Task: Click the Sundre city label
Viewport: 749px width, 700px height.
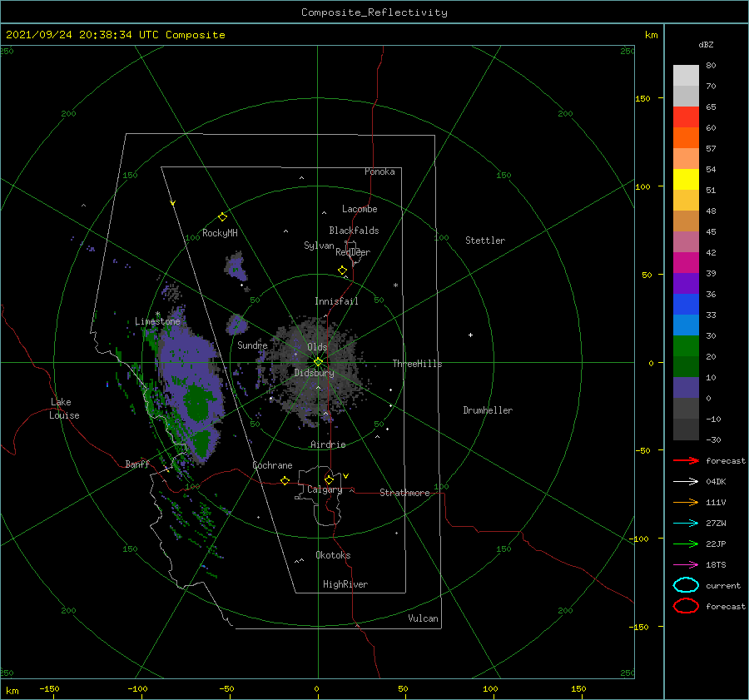Action: [x=252, y=345]
